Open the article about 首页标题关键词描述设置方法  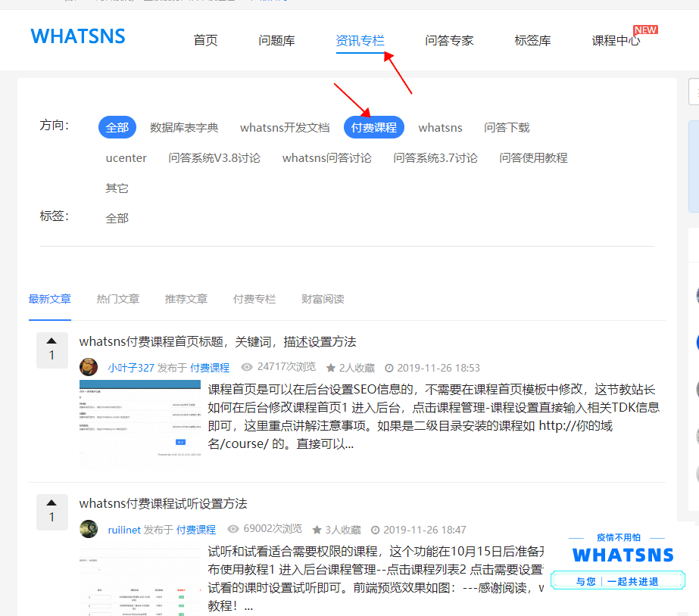click(217, 341)
